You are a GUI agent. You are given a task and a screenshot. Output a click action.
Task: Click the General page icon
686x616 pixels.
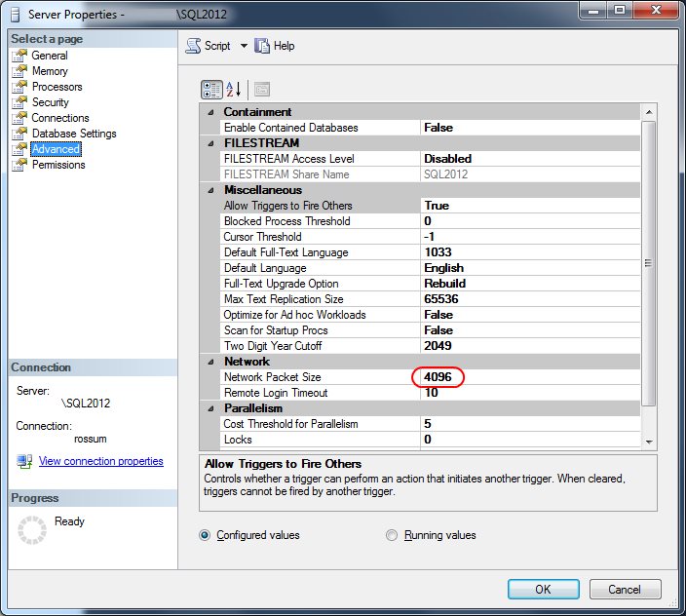click(x=19, y=56)
